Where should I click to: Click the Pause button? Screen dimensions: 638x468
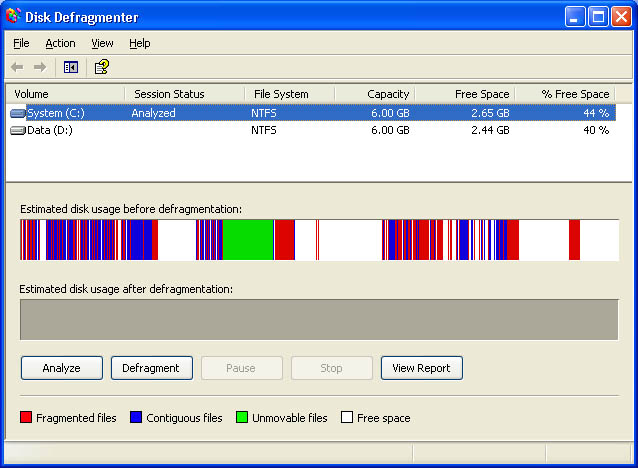242,368
